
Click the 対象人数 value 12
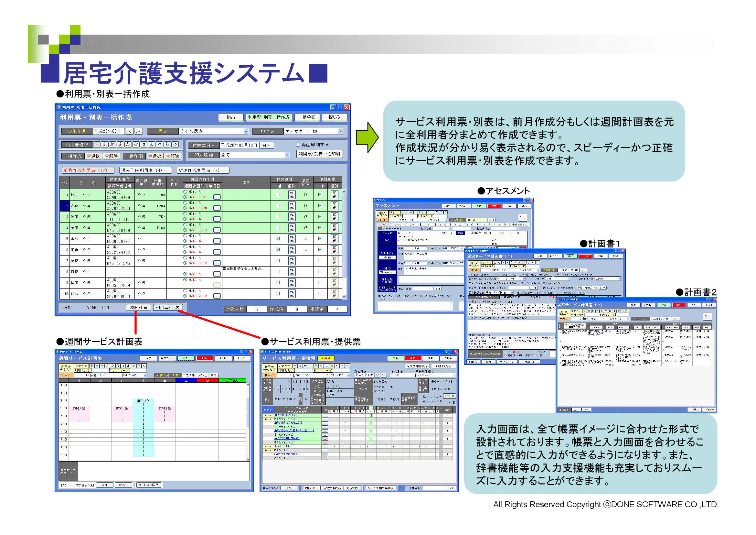[257, 309]
